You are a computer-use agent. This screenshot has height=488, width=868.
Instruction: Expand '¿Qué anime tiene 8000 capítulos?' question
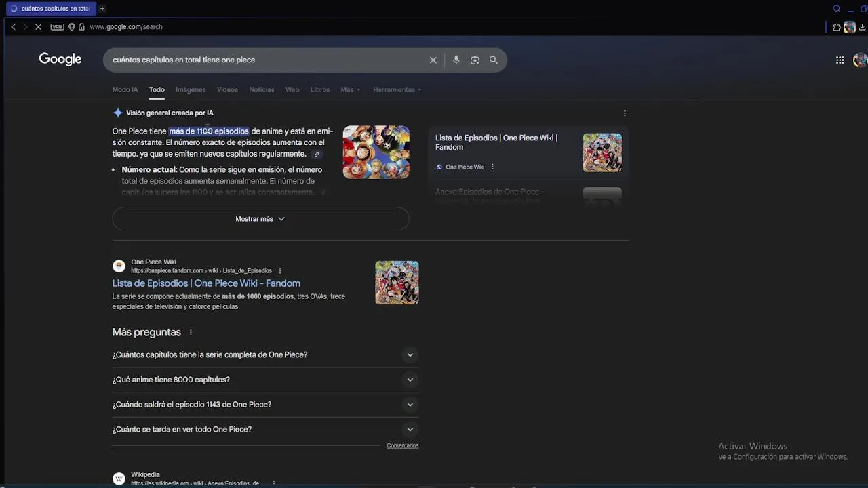click(265, 380)
